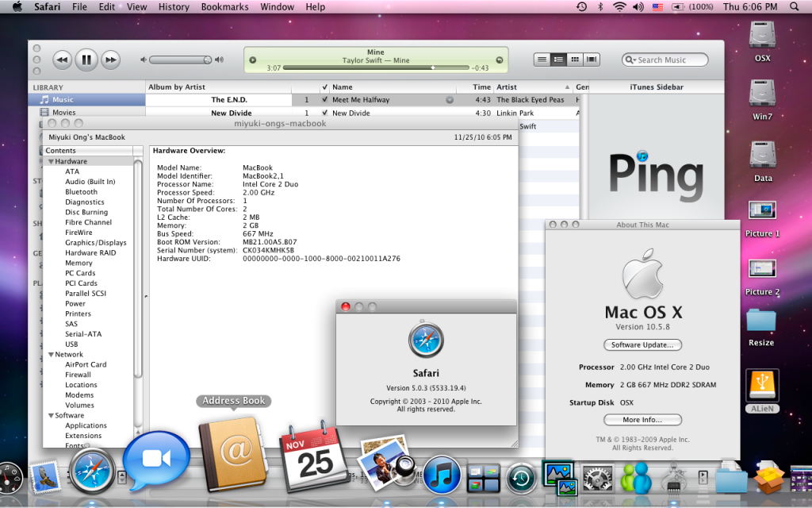This screenshot has width=812, height=508.
Task: Click More Info in About This Mac
Action: pos(642,420)
